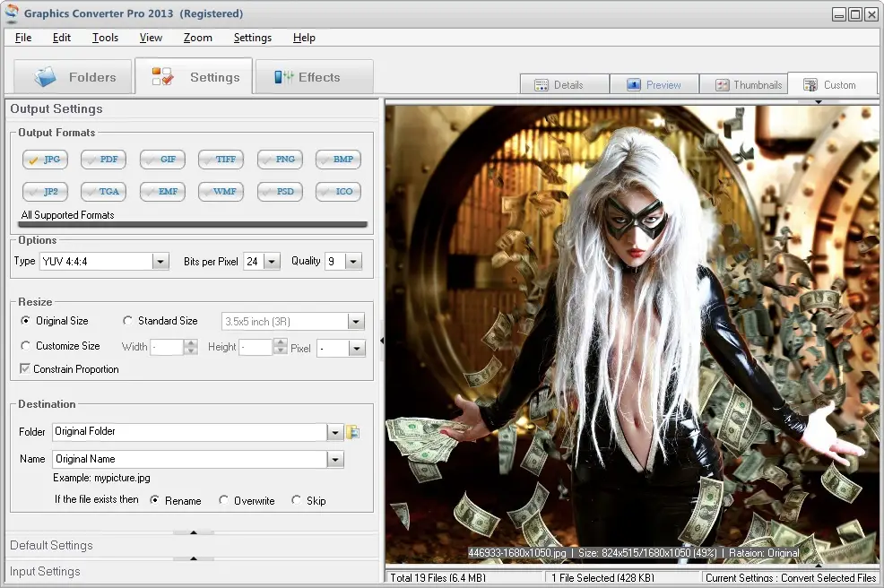Viewport: 884px width, 588px height.
Task: Click the 'Example: mypicture.jpg' text
Action: (x=101, y=478)
